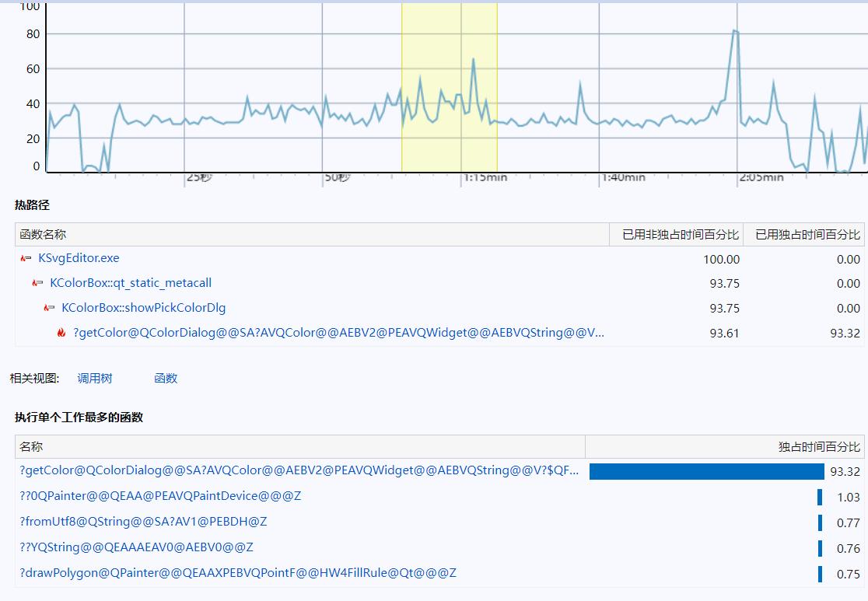The height and width of the screenshot is (601, 868).
Task: Sort by 已用非独占时间百分比 column header
Action: click(x=676, y=235)
